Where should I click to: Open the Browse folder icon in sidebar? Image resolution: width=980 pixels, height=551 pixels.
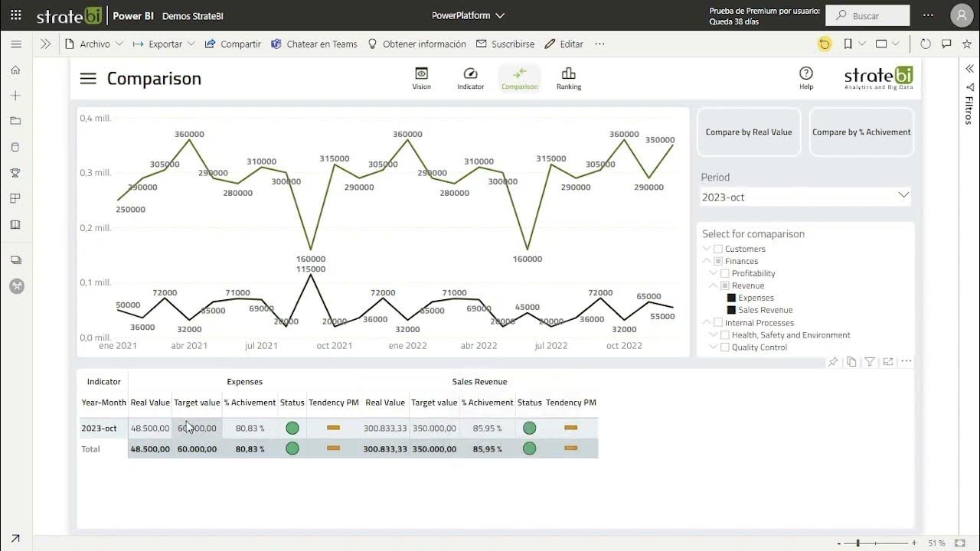pyautogui.click(x=15, y=121)
